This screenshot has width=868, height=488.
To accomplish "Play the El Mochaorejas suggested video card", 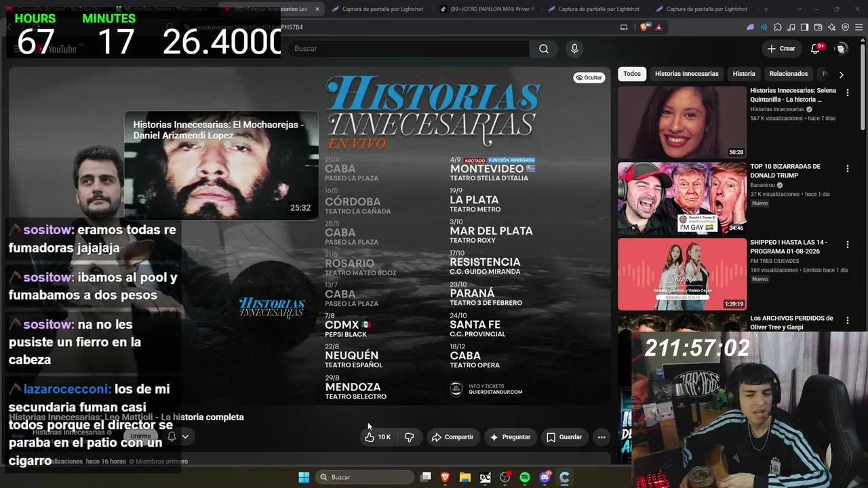I will 221,165.
